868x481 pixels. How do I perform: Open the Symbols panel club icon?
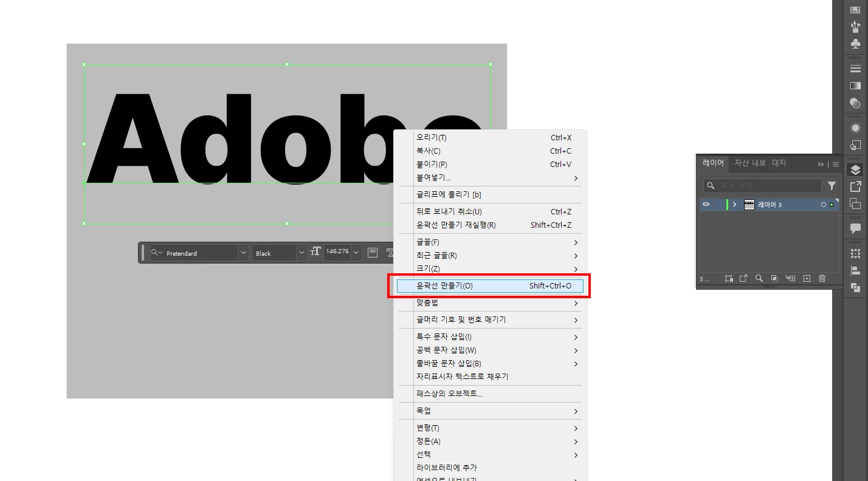(855, 44)
